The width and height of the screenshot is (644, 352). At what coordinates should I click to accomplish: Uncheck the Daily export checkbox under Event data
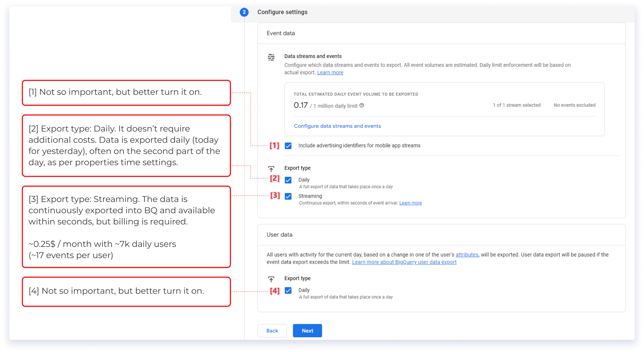pyautogui.click(x=288, y=180)
